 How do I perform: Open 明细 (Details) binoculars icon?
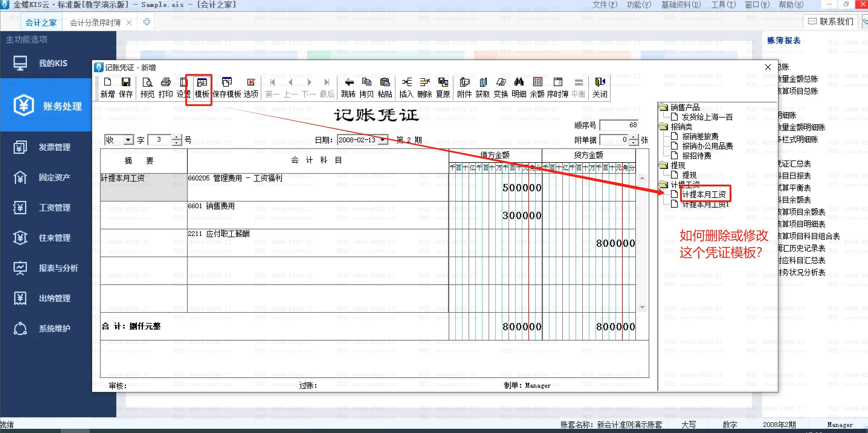tap(519, 88)
